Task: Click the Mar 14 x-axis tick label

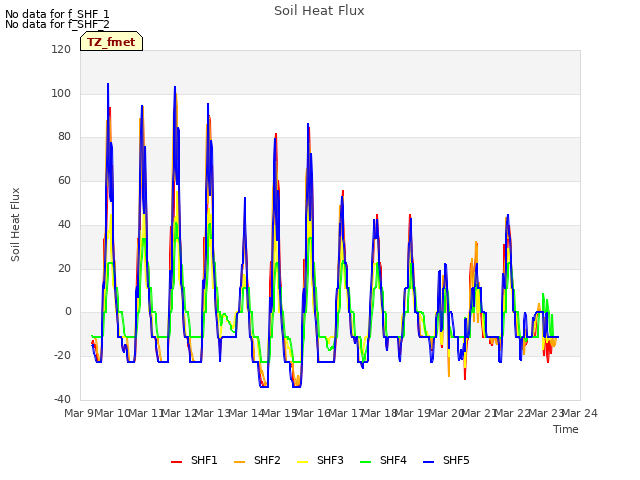Action: 247,413
